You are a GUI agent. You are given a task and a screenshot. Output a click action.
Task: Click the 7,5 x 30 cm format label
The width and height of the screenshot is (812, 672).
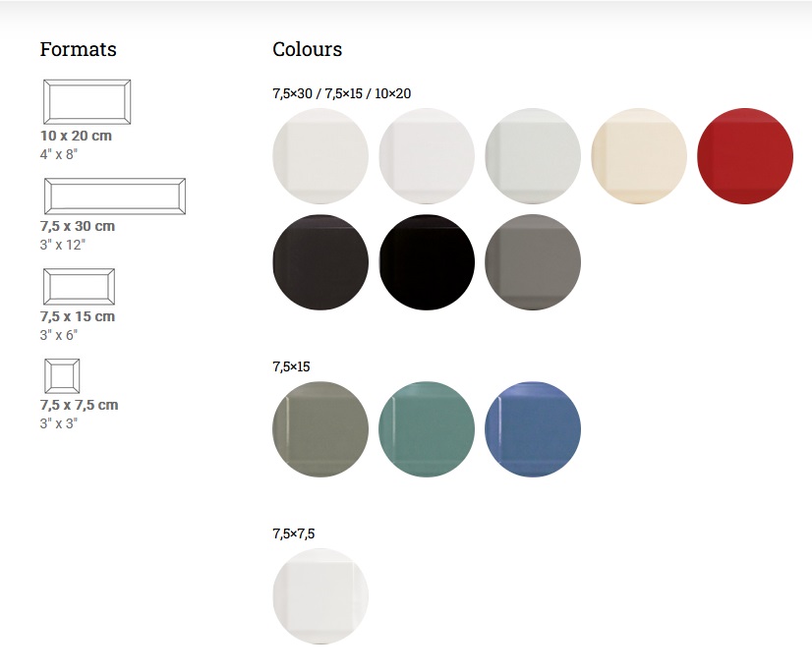tap(78, 226)
